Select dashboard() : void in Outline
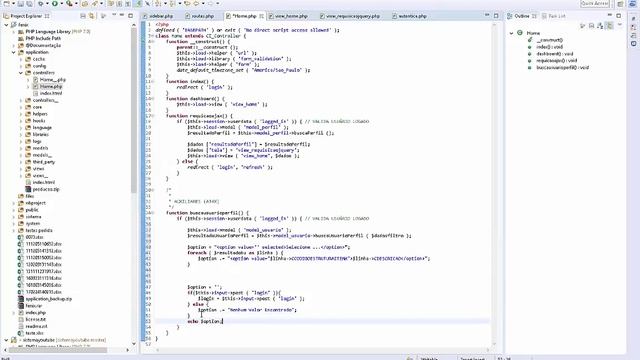 click(554, 54)
